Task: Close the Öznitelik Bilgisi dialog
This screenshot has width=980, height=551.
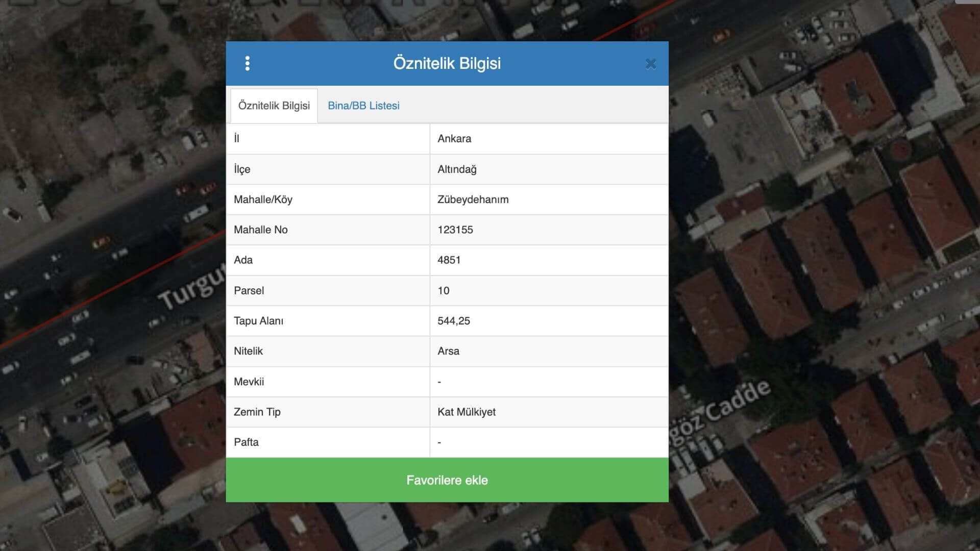Action: tap(650, 64)
